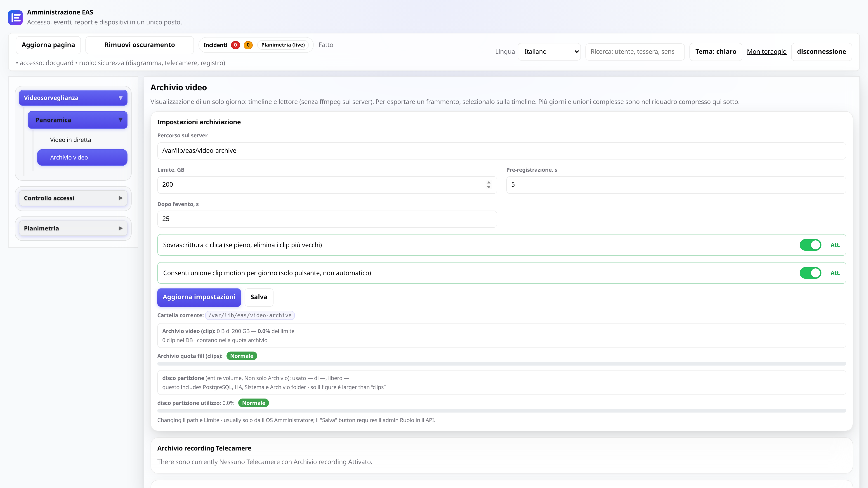Toggle Sovrascrittura ciclica switch
Image resolution: width=868 pixels, height=488 pixels.
click(x=810, y=245)
